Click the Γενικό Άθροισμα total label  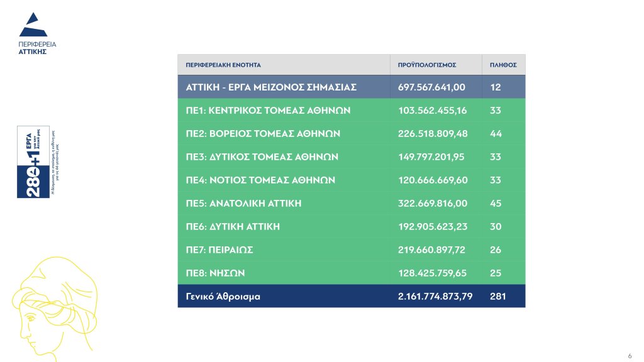(223, 296)
